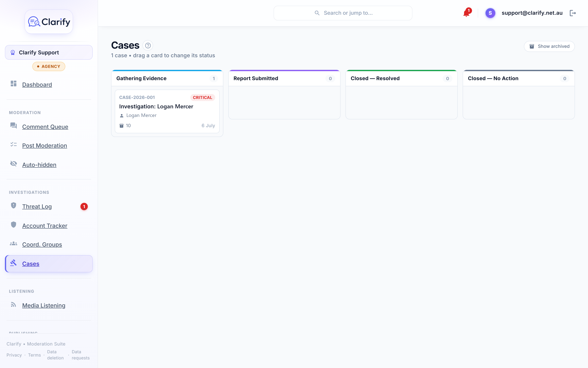Click the Terms footer link
The width and height of the screenshot is (588, 368).
(x=35, y=355)
